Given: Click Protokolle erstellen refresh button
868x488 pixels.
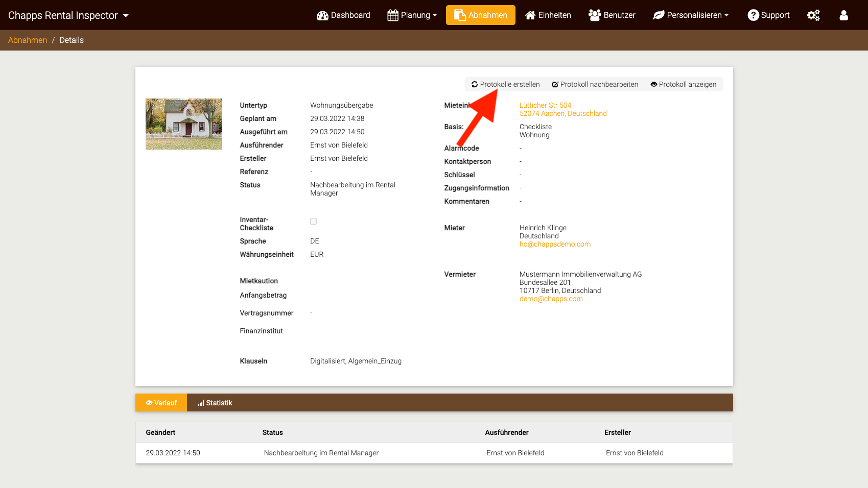Looking at the screenshot, I should tap(505, 84).
